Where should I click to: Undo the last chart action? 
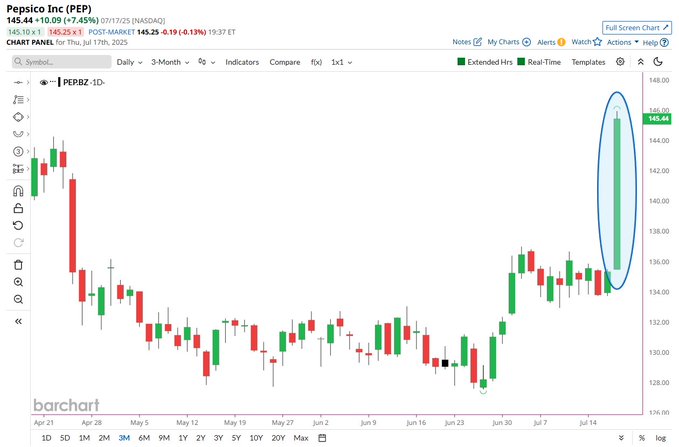18,226
